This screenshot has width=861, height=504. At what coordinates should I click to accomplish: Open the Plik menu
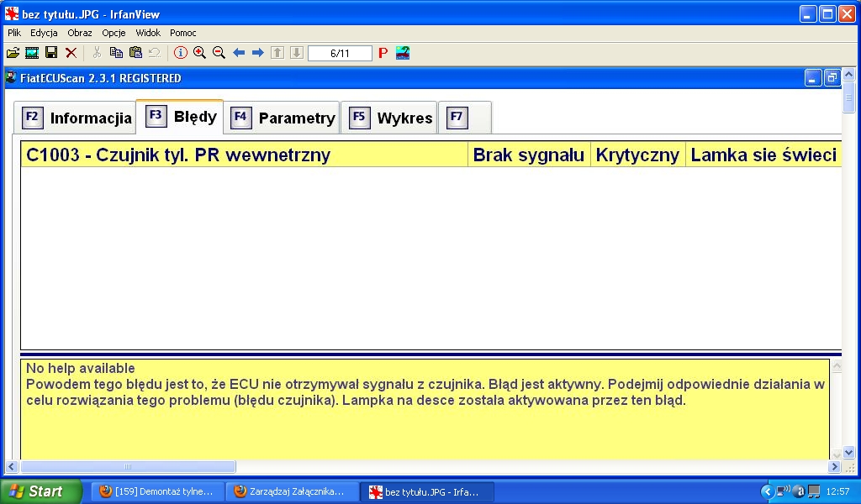[14, 33]
